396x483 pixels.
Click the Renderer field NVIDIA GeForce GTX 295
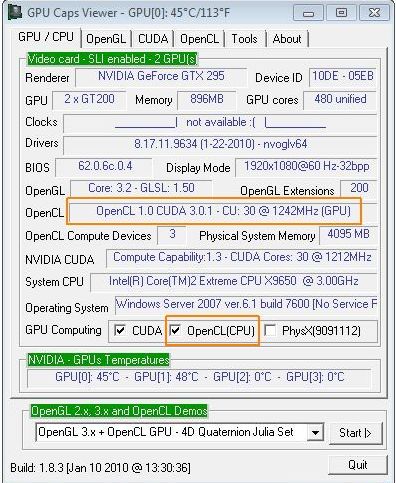tap(161, 77)
